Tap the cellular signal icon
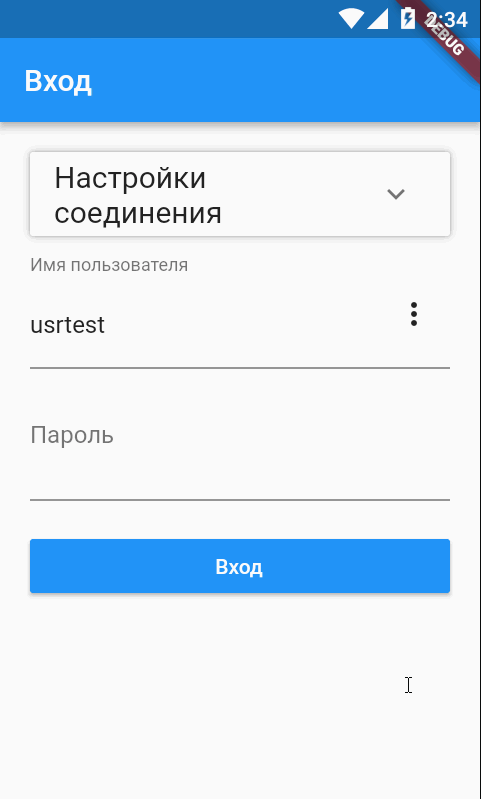Screen dimensions: 481x799 (x=378, y=20)
